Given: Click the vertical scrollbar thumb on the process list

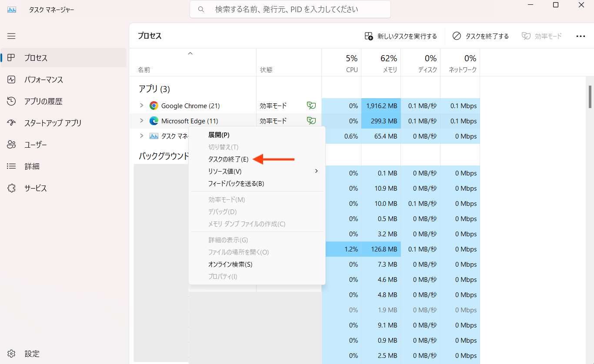Looking at the screenshot, I should (x=590, y=96).
